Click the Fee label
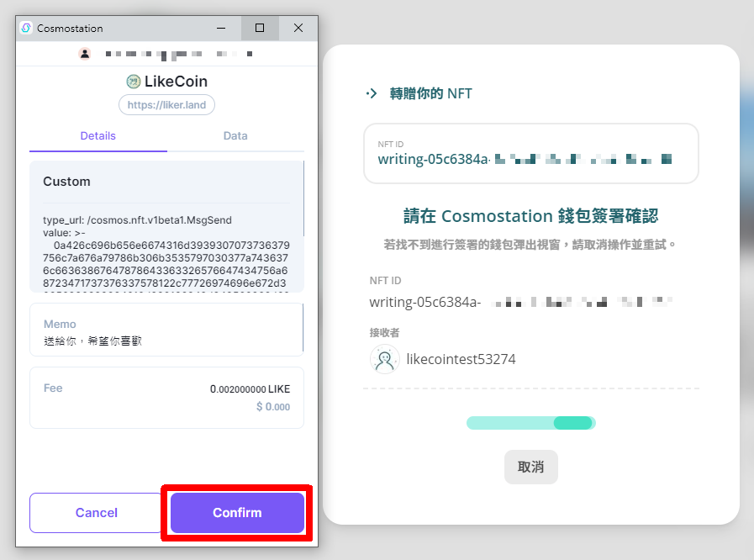754x560 pixels. (x=53, y=388)
